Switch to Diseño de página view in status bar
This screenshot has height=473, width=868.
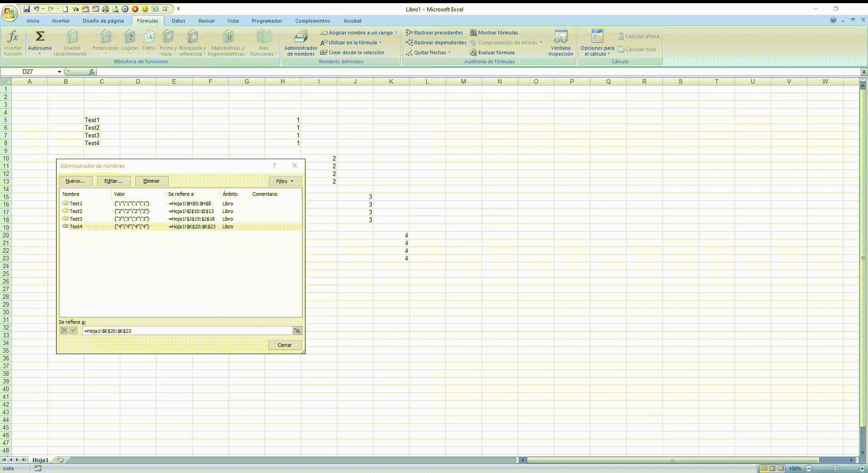(772, 468)
